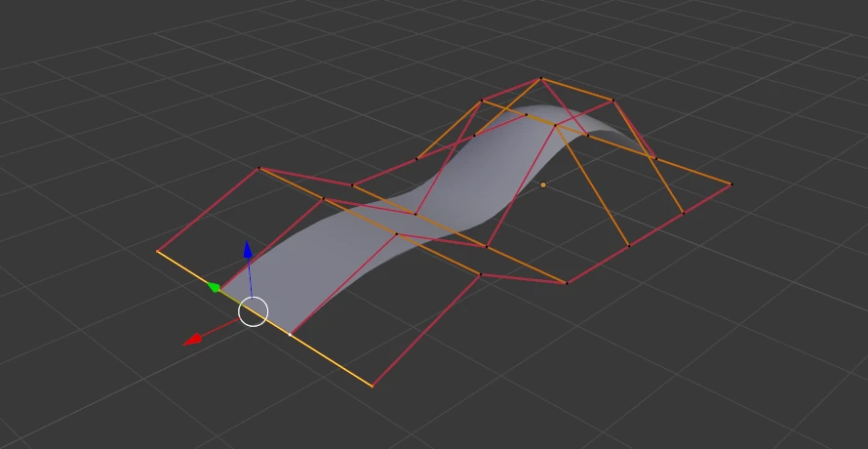Select the white highlighted control point

point(290,335)
